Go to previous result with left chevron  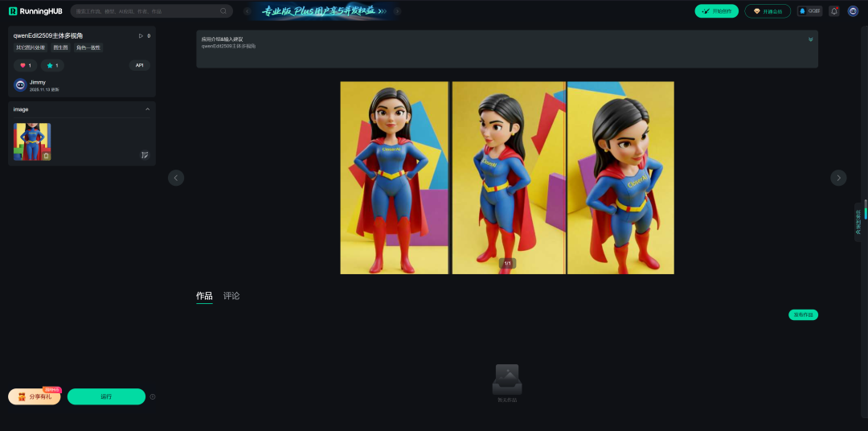tap(176, 178)
